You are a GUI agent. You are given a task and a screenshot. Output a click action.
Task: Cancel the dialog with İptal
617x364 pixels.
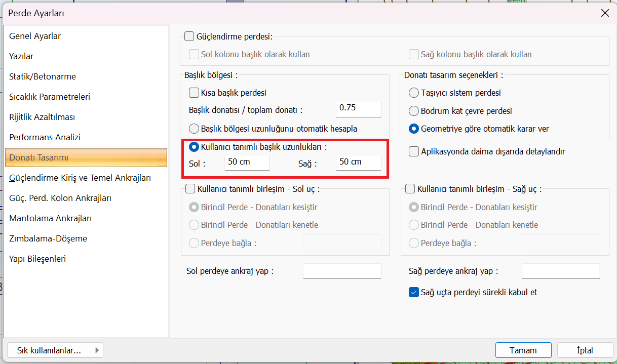[x=585, y=350]
